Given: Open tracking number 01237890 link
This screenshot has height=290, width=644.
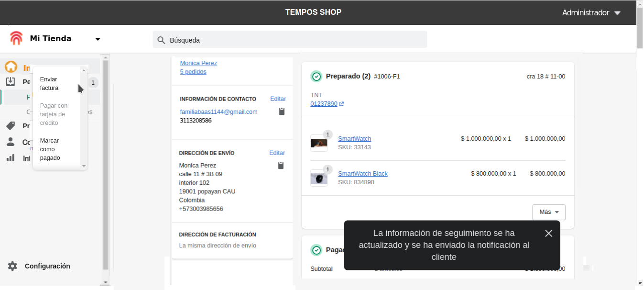Looking at the screenshot, I should coord(324,103).
